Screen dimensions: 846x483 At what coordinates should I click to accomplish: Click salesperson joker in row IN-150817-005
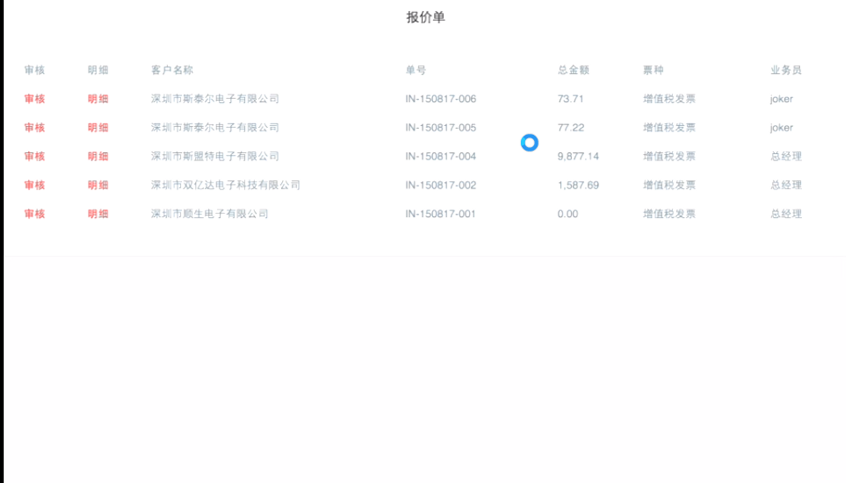781,127
